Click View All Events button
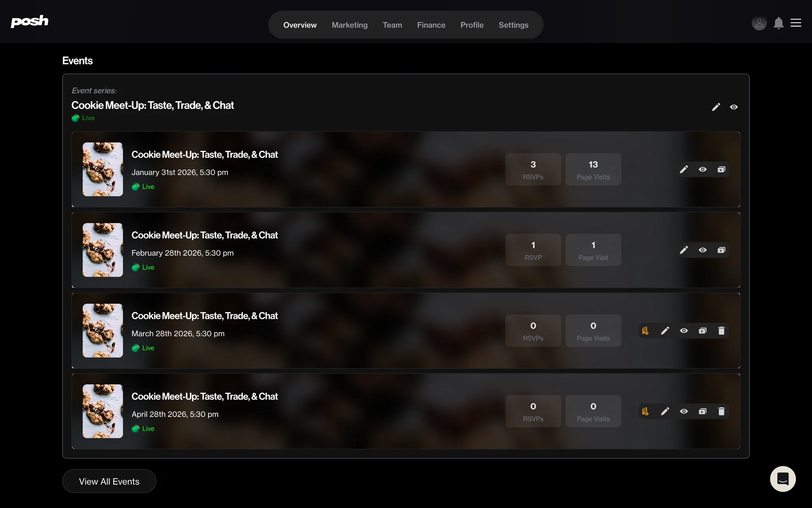Screen dimensions: 812x508 (x=109, y=481)
